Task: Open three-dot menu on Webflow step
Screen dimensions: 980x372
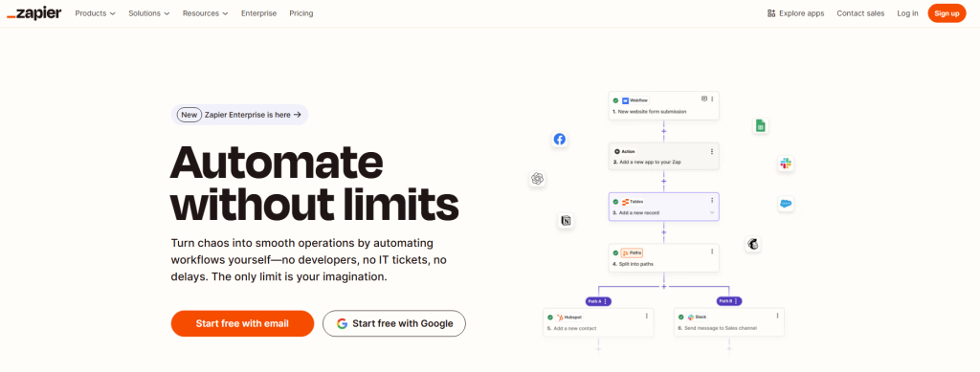Action: tap(712, 98)
